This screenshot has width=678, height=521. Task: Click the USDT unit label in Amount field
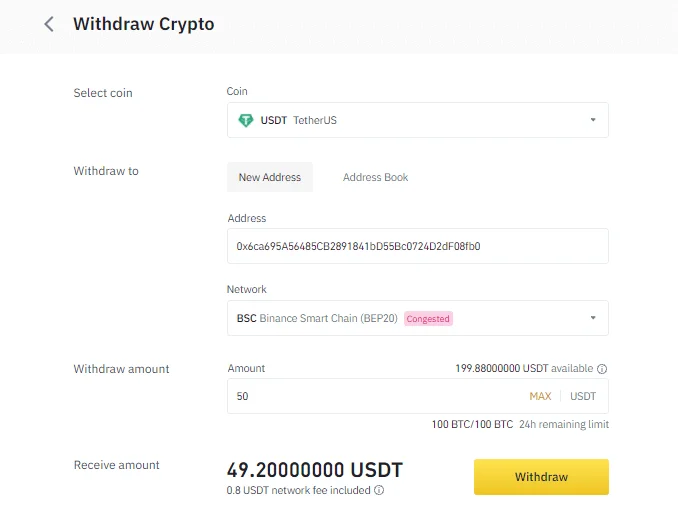click(583, 396)
